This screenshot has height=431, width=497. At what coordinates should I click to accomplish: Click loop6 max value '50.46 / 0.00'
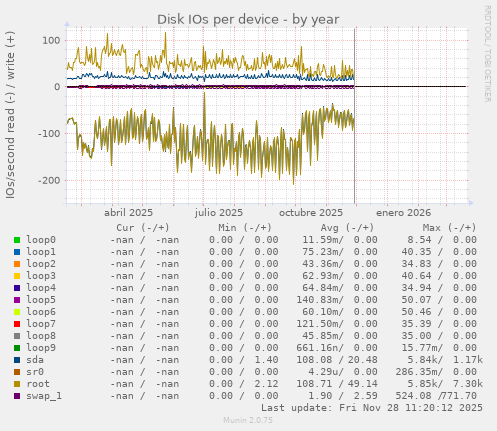click(x=439, y=312)
